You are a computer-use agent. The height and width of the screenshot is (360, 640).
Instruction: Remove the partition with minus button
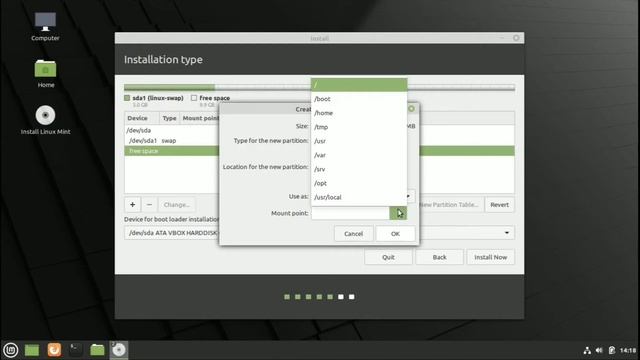149,204
